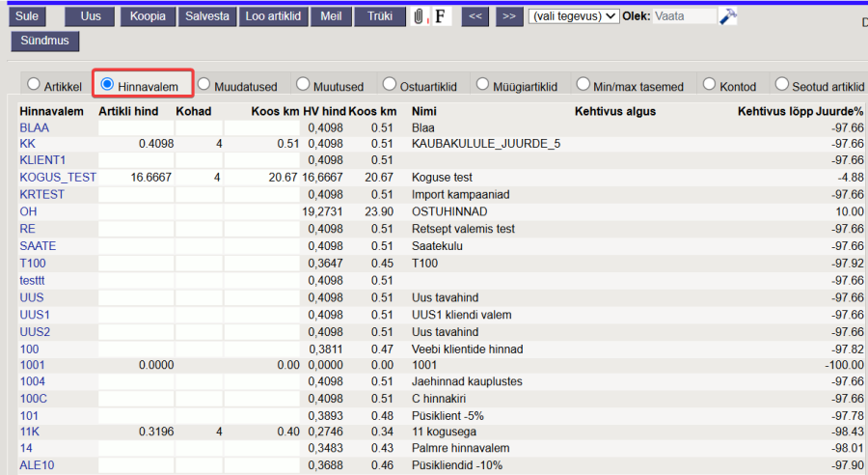Select the Müügiartiklid radio button

click(x=483, y=84)
